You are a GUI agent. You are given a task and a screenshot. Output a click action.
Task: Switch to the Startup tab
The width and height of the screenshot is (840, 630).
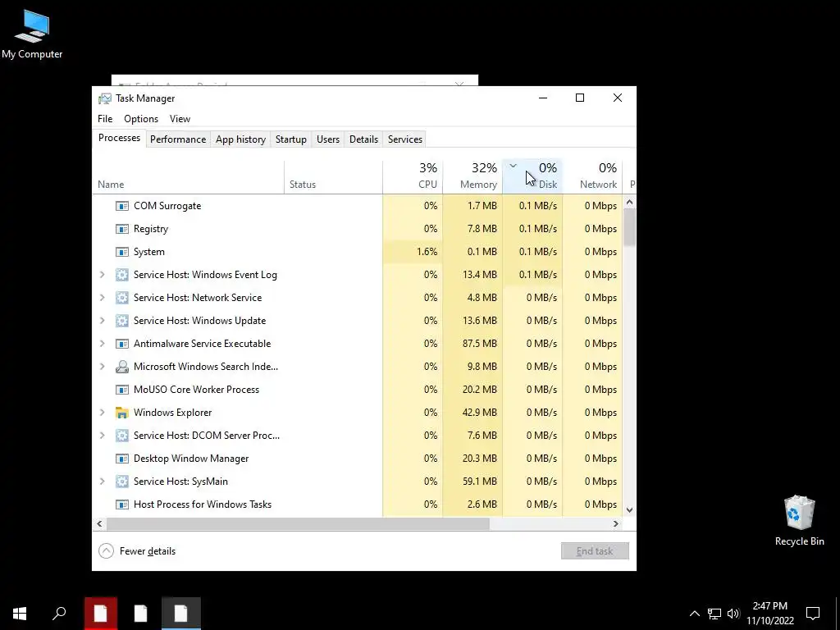[291, 139]
